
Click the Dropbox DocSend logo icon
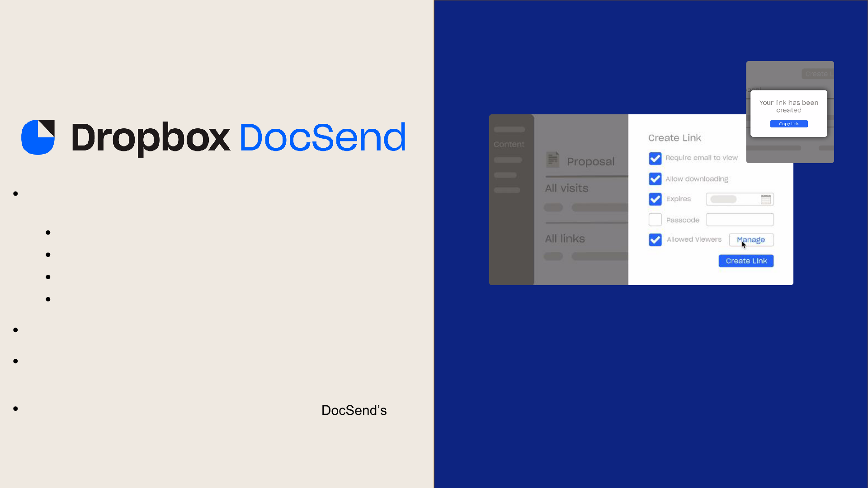coord(38,138)
